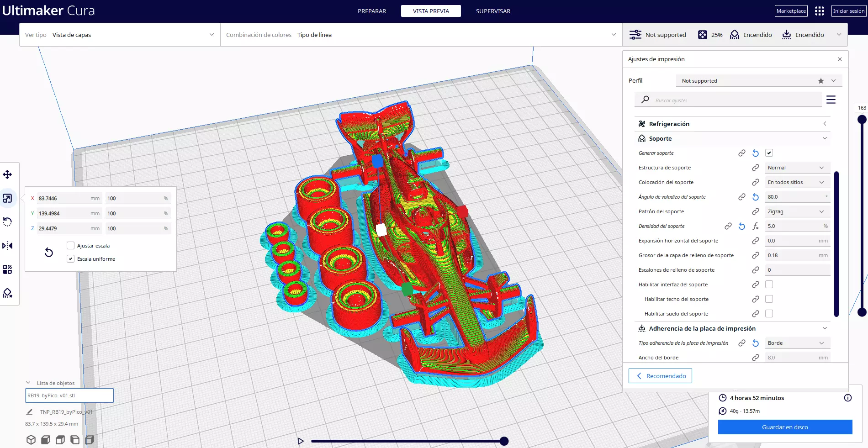
Task: Click the Recomendado button
Action: pyautogui.click(x=660, y=376)
